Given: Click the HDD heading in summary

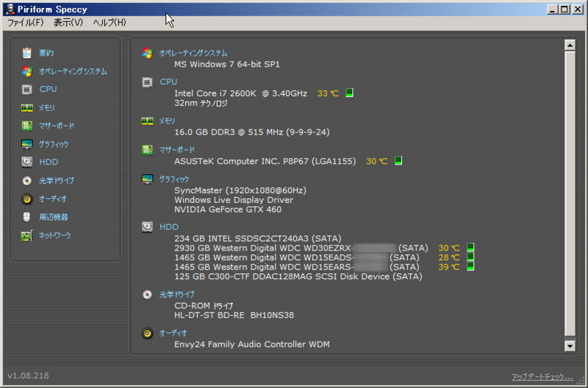Looking at the screenshot, I should 169,227.
